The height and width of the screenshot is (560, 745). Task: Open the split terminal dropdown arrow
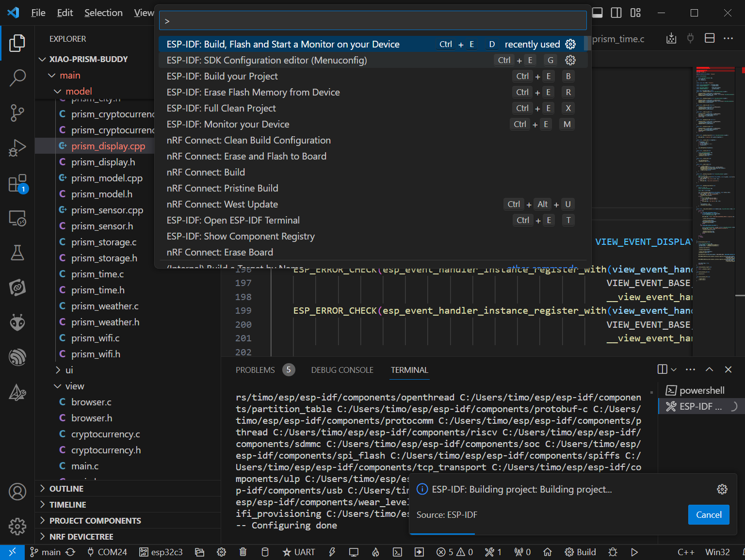[x=673, y=369]
